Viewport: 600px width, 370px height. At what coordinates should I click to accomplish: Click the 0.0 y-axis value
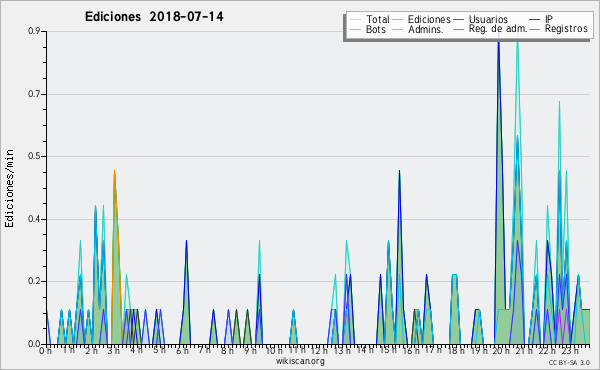coord(34,344)
